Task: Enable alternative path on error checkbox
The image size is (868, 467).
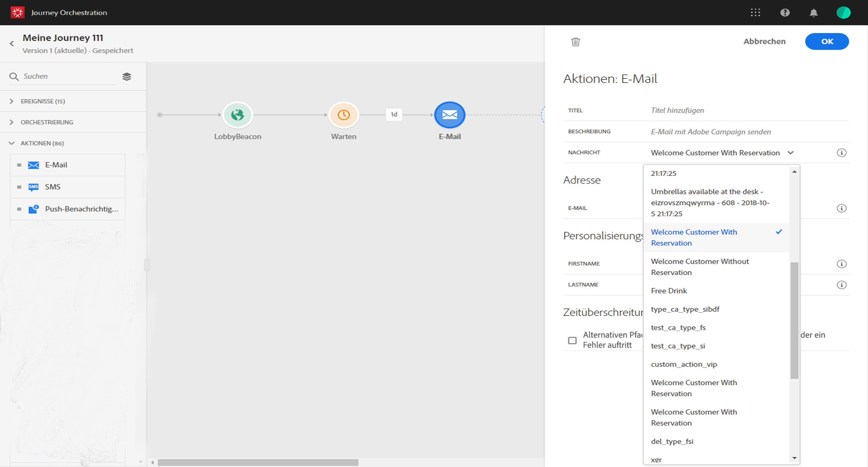Action: click(x=572, y=340)
